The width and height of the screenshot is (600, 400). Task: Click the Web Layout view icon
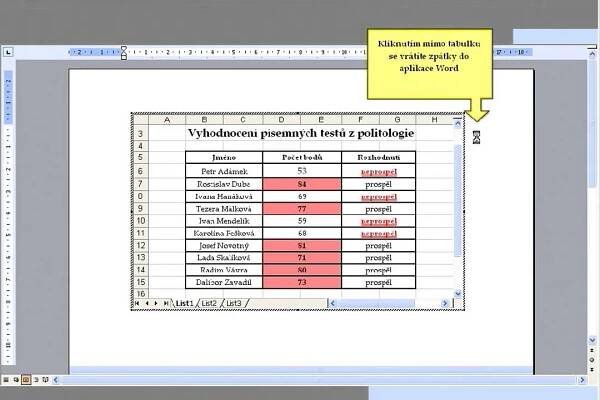tap(15, 381)
